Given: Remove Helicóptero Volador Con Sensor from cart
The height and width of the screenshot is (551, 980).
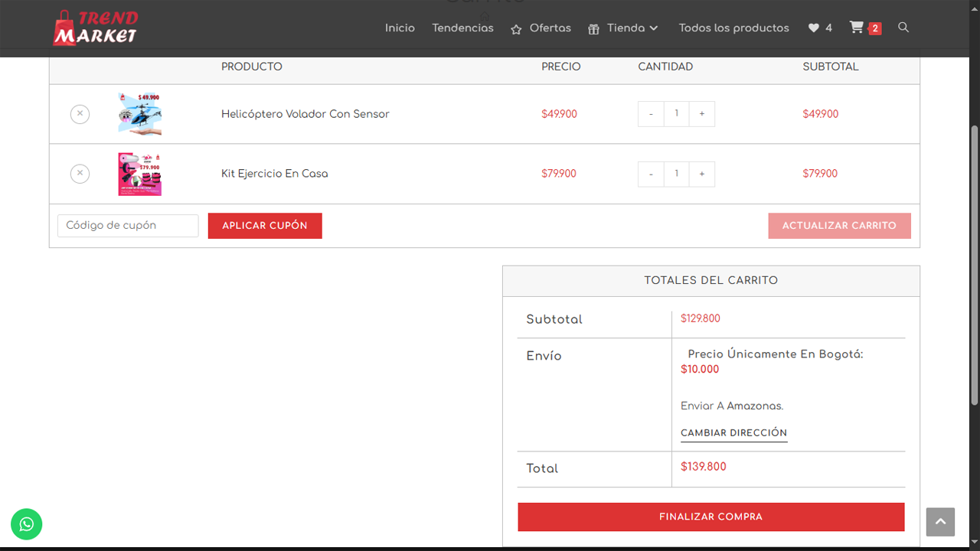Looking at the screenshot, I should coord(80,114).
